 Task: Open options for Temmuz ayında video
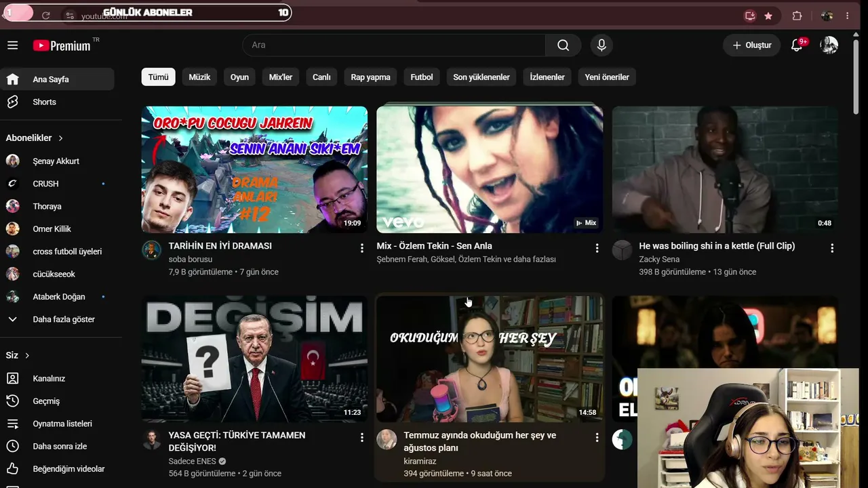tap(597, 438)
